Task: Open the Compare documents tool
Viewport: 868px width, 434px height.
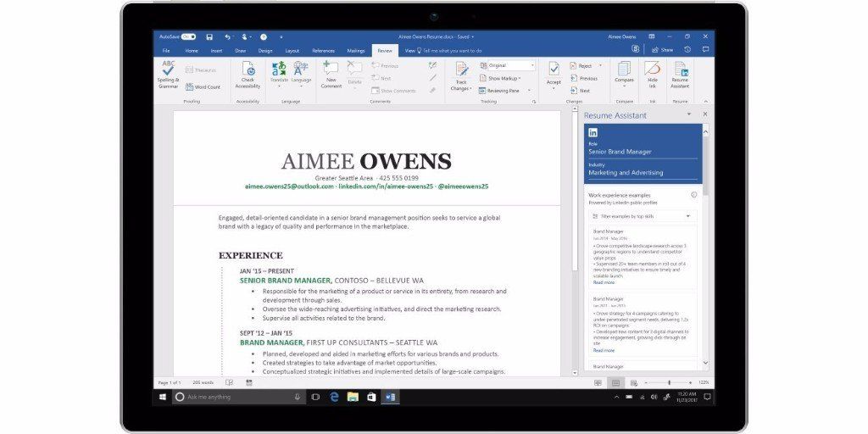Action: [x=624, y=74]
